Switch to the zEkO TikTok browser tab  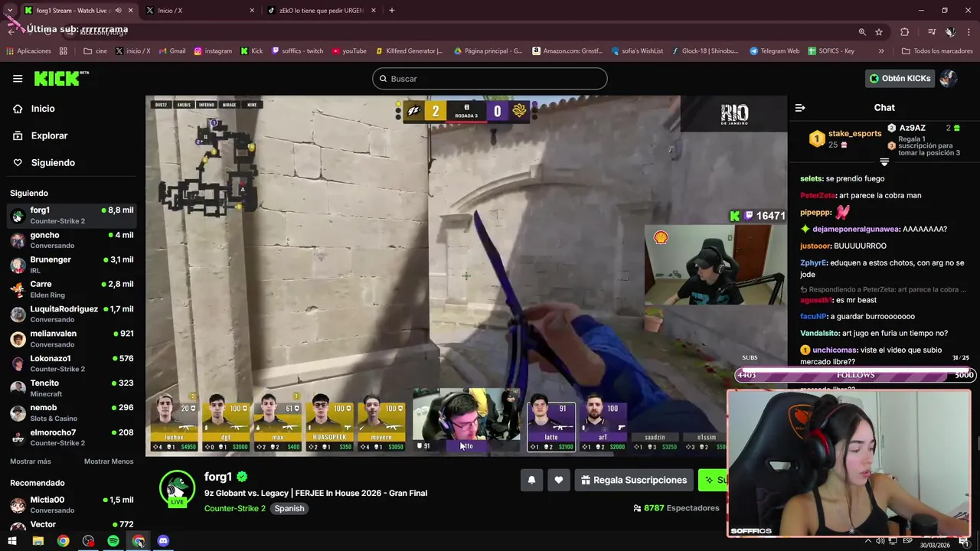coord(323,11)
